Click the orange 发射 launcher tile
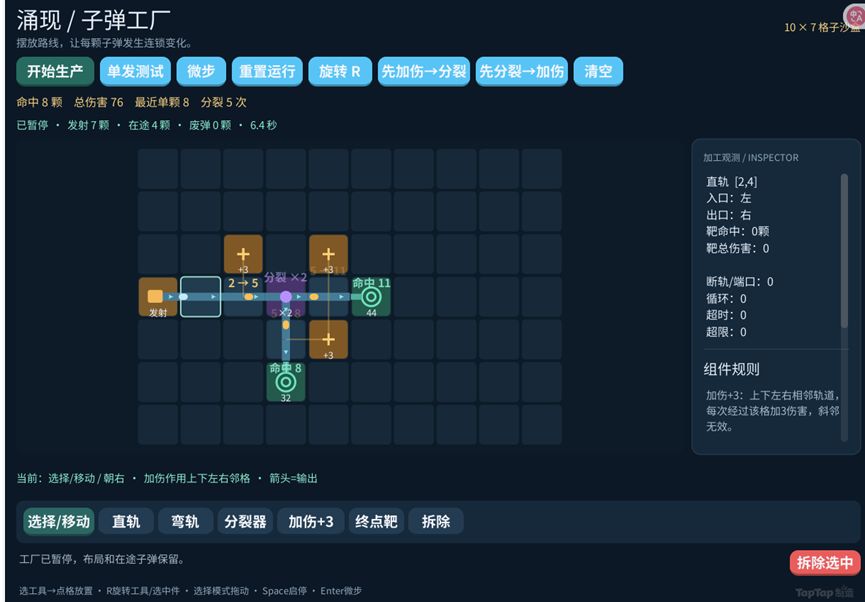 [158, 297]
